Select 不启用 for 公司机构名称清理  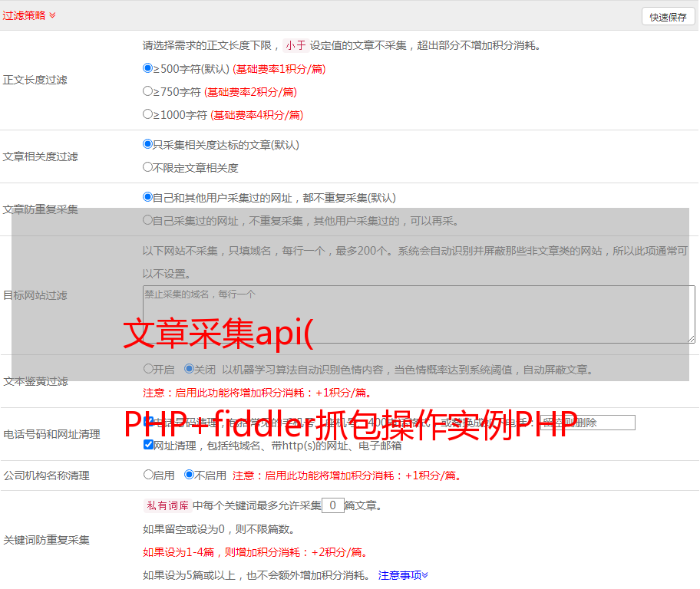click(189, 475)
